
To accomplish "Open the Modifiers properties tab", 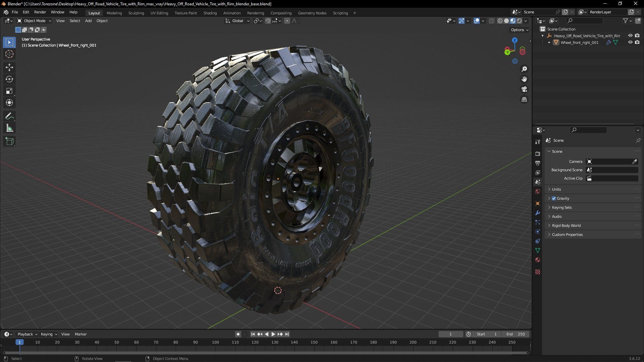I will click(538, 213).
